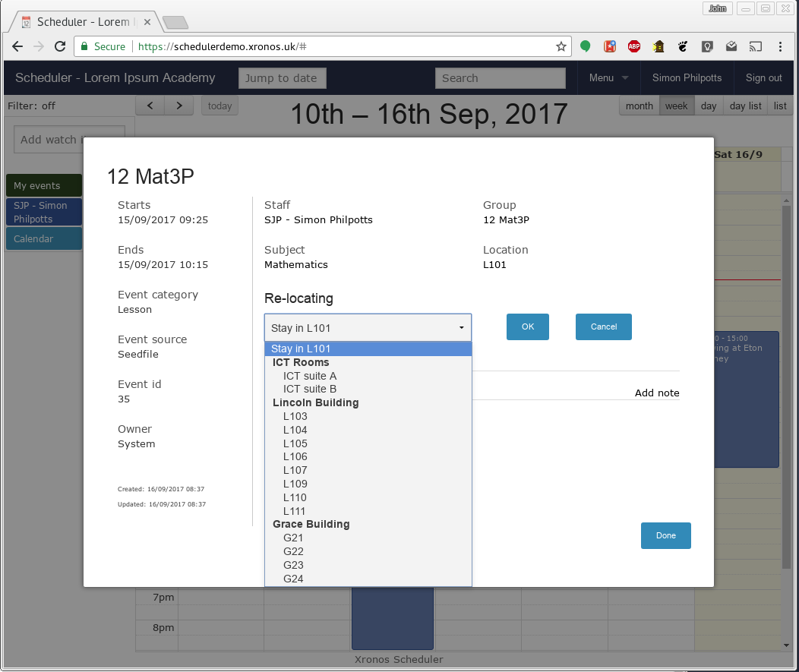The image size is (799, 672).
Task: Toggle the SJP - Simon Philpotts calendar
Action: (x=44, y=212)
